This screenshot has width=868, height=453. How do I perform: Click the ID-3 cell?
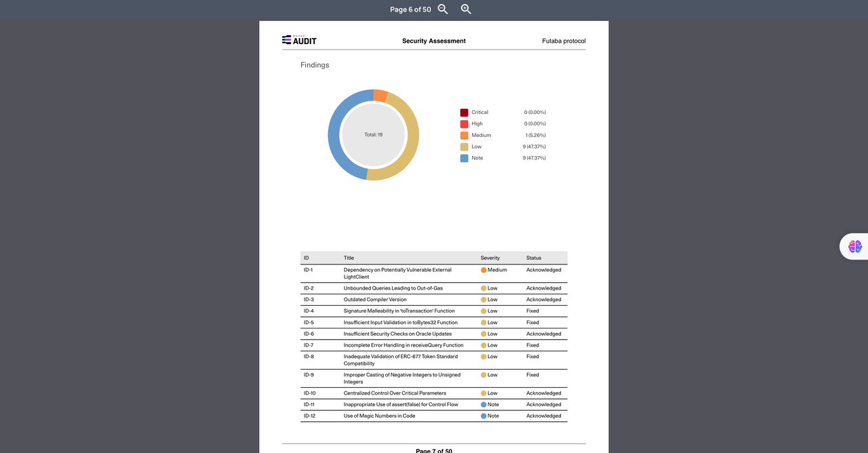coord(309,300)
